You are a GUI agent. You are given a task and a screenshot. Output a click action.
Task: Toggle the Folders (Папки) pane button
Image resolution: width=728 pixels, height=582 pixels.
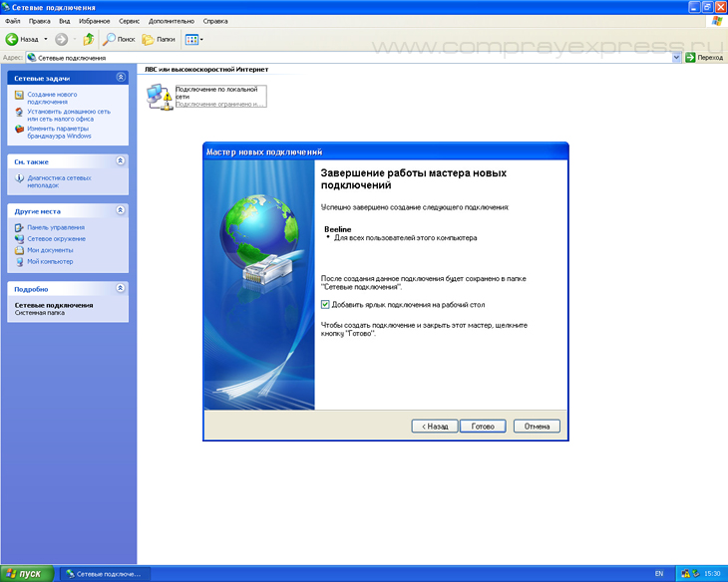158,40
